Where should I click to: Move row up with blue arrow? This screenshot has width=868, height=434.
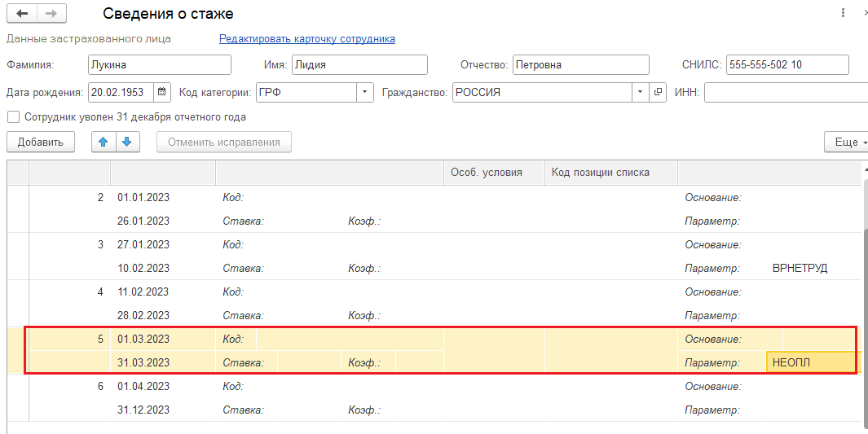(x=103, y=142)
